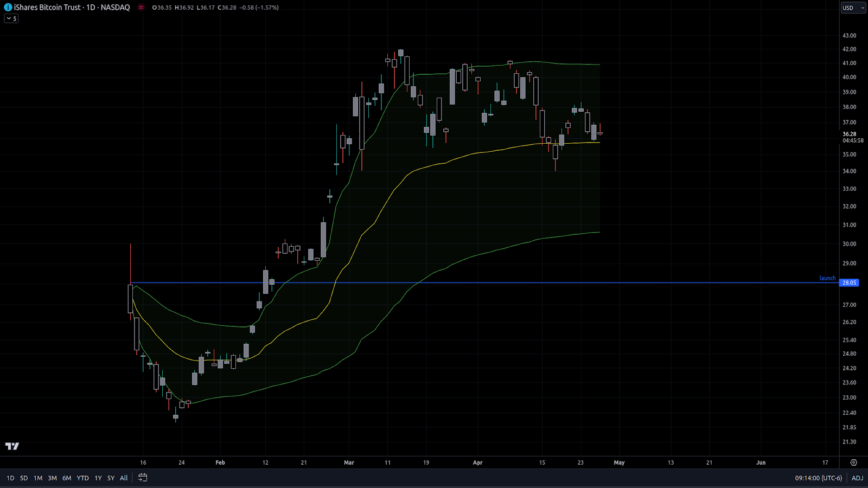
Task: Select the 5D time range
Action: point(24,478)
